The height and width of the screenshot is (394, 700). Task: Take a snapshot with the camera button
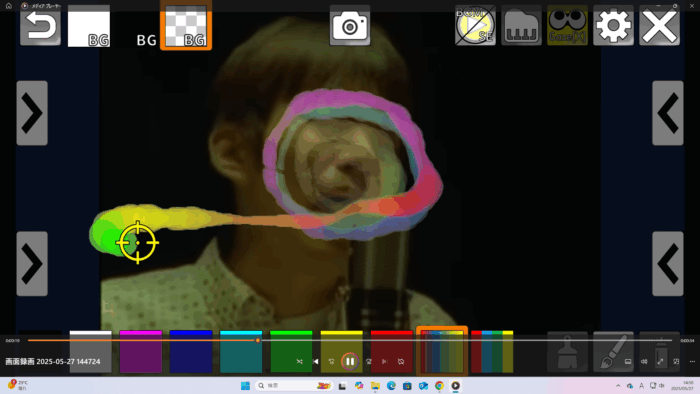pyautogui.click(x=350, y=26)
